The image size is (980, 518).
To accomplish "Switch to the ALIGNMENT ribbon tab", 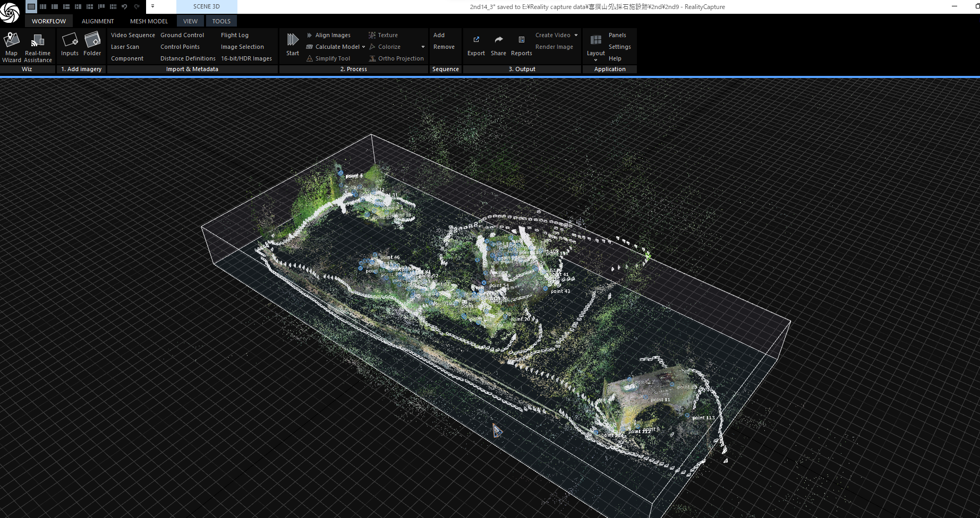I will (x=98, y=21).
